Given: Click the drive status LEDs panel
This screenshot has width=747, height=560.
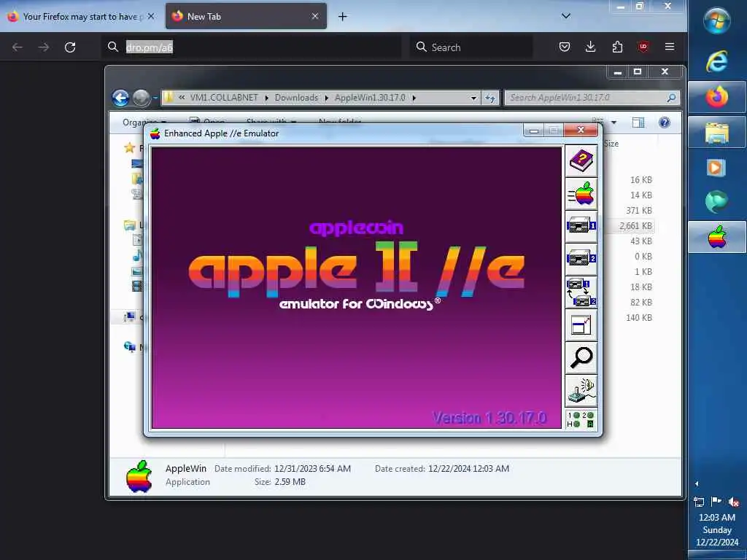Looking at the screenshot, I should [581, 419].
